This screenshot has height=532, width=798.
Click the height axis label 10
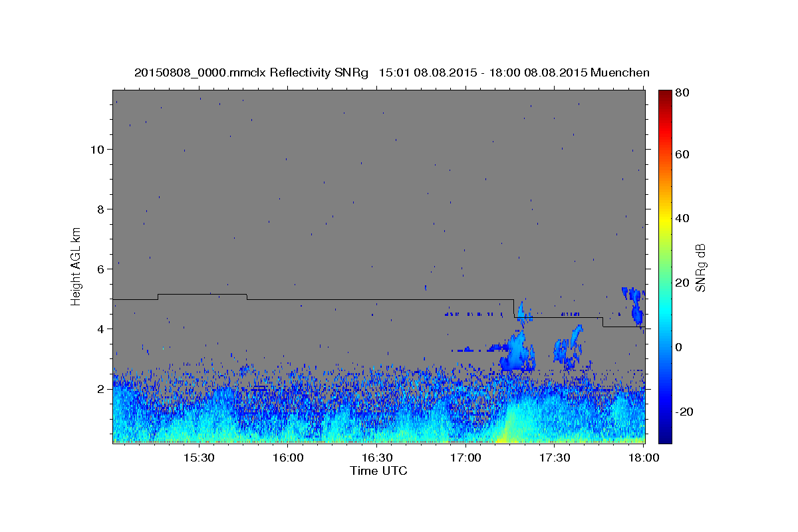(x=96, y=149)
